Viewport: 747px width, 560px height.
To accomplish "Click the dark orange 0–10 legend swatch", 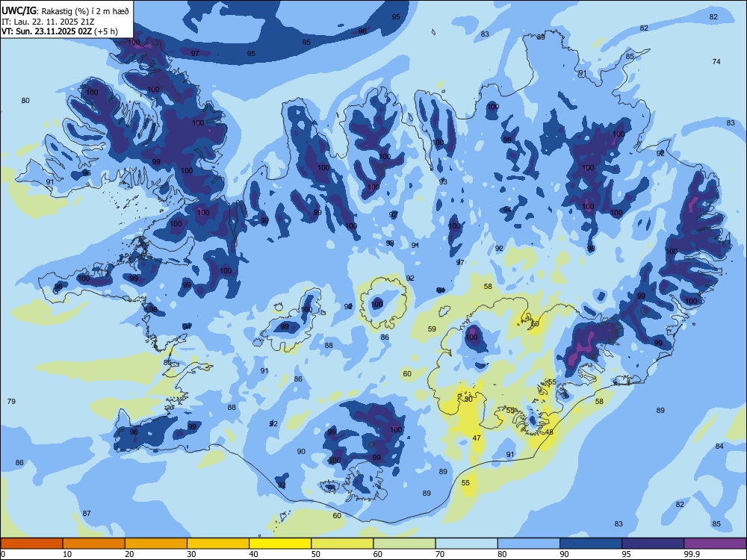I will pyautogui.click(x=31, y=544).
